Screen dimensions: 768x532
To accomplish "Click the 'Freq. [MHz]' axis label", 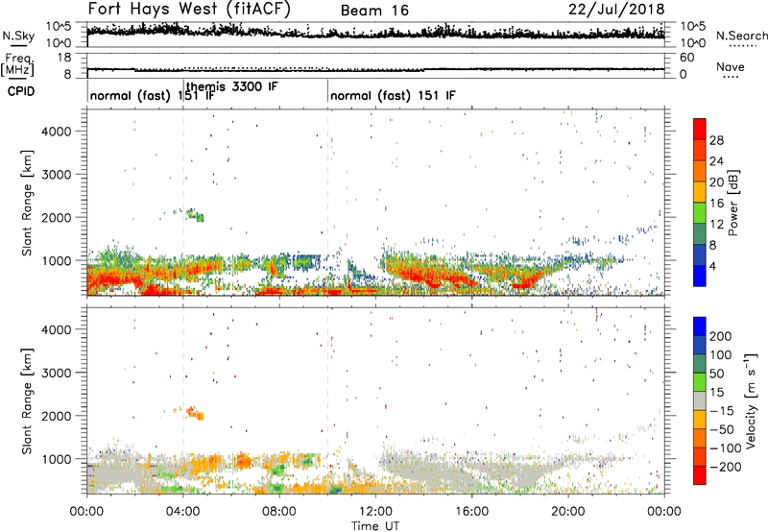I will tap(17, 64).
